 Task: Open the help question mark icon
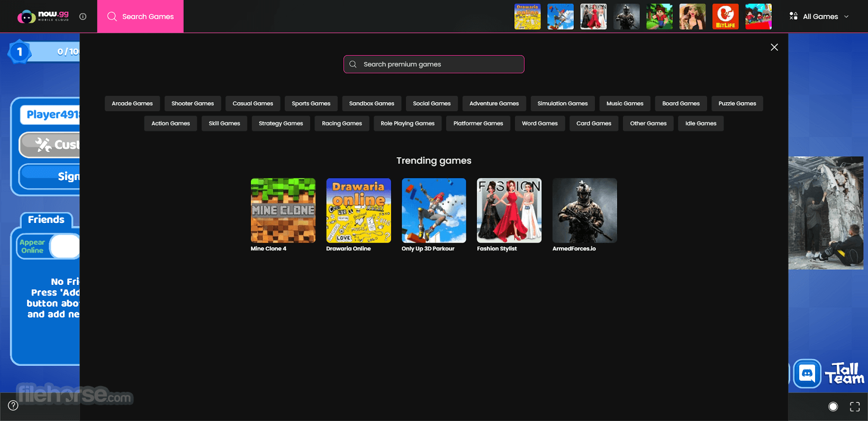click(x=13, y=406)
